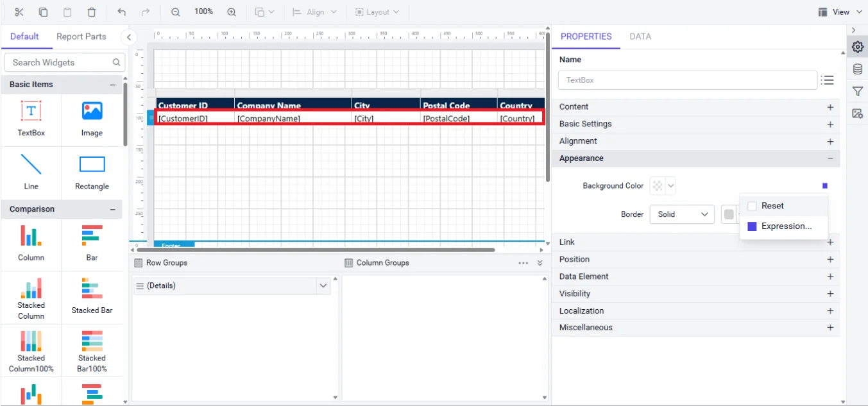
Task: Click the [CompanyName] table cell
Action: click(x=293, y=119)
